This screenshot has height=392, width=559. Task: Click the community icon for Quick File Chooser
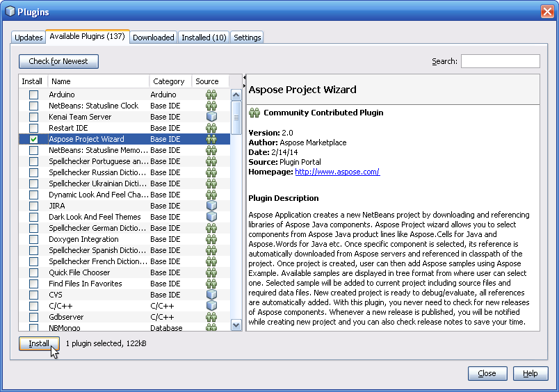tap(211, 272)
